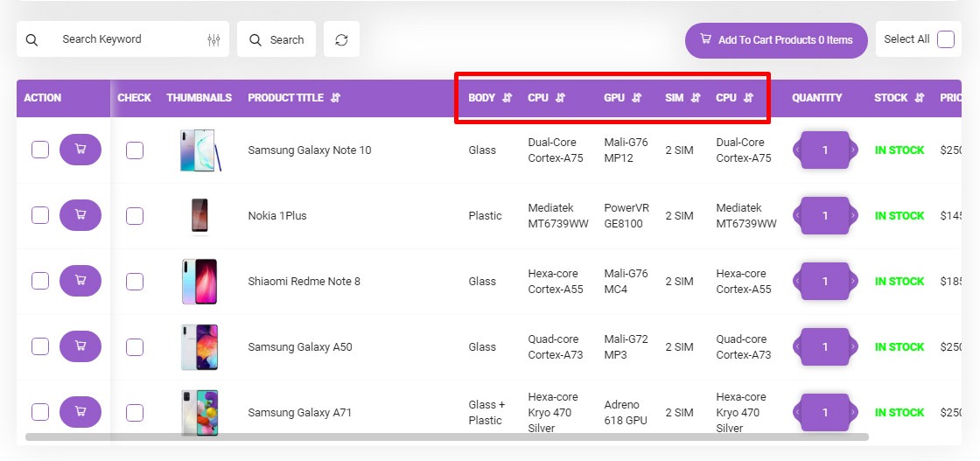This screenshot has height=461, width=980.
Task: Tick action checkbox for Samsung Galaxy A50
Action: (40, 346)
